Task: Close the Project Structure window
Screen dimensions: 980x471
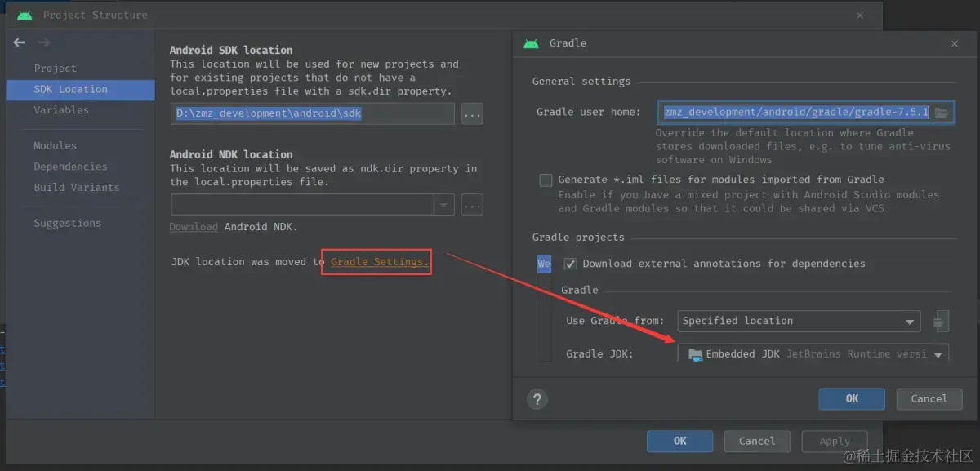Action: 860,15
